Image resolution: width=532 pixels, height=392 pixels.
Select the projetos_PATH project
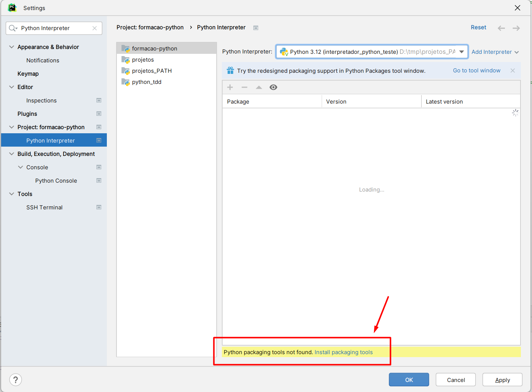coord(167,71)
